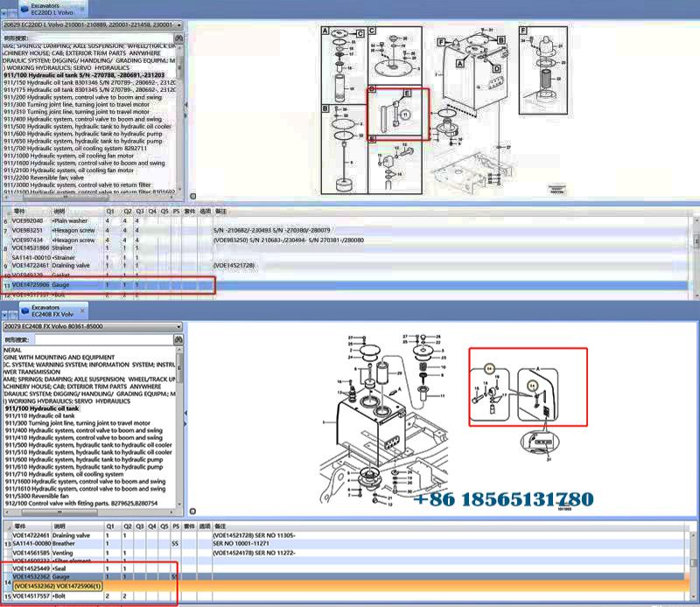Select 911/100 Hydraulic oil tank S/N -270788 node

point(84,75)
